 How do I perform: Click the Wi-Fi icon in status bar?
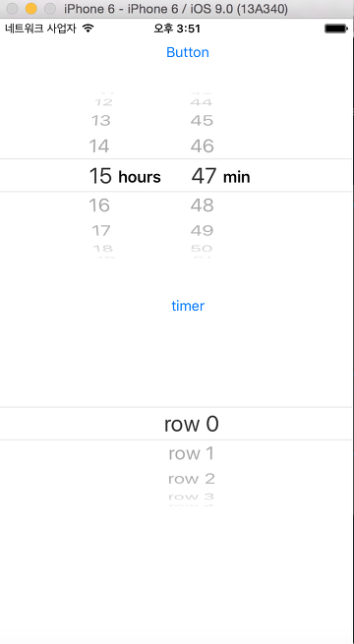pyautogui.click(x=88, y=29)
